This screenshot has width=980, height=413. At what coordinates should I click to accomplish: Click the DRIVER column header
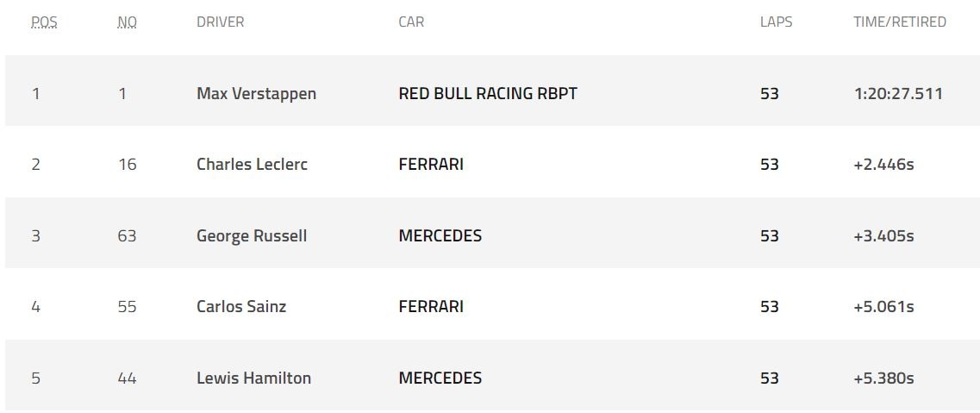point(220,22)
